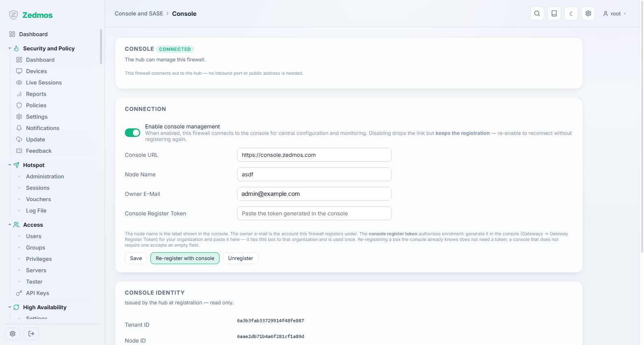Click Re-register with console button
The width and height of the screenshot is (644, 345).
(x=185, y=258)
